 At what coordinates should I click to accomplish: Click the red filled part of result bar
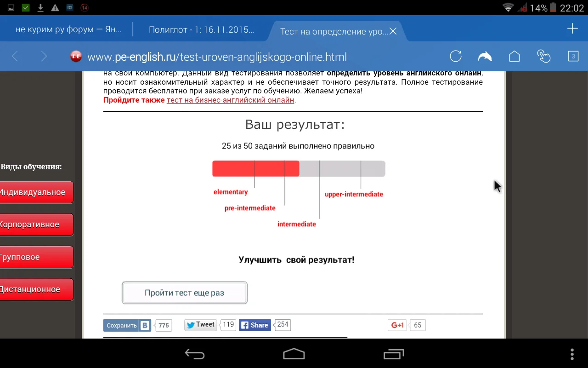(x=256, y=168)
